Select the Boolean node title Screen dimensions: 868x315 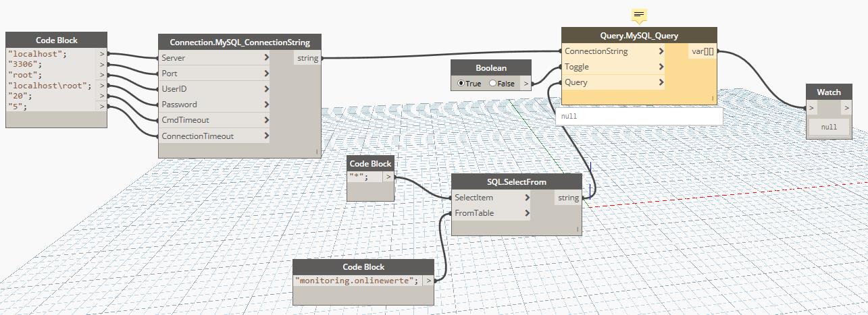coord(491,67)
